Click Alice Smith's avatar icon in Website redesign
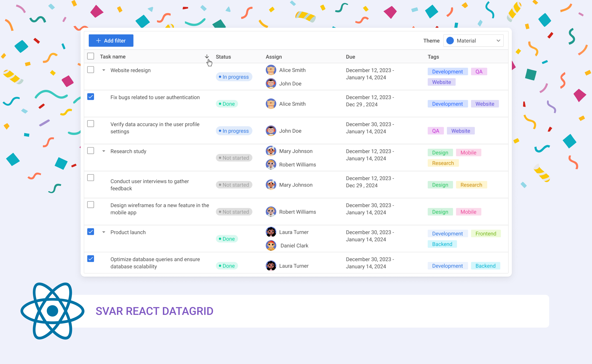The width and height of the screenshot is (592, 364). [271, 70]
